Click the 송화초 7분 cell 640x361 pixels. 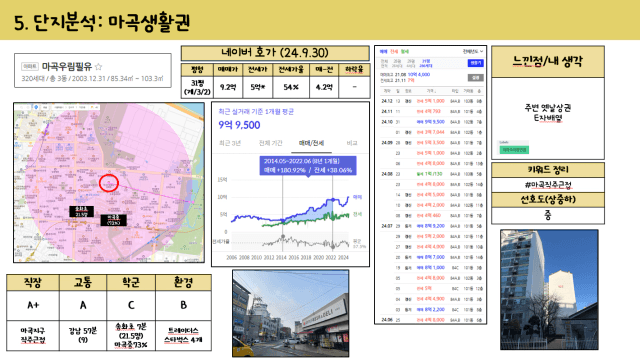131,335
